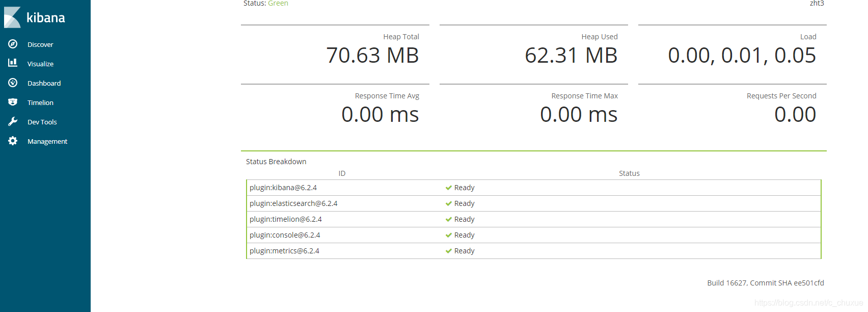
Task: Click the Dashboard gauge icon
Action: (x=13, y=83)
